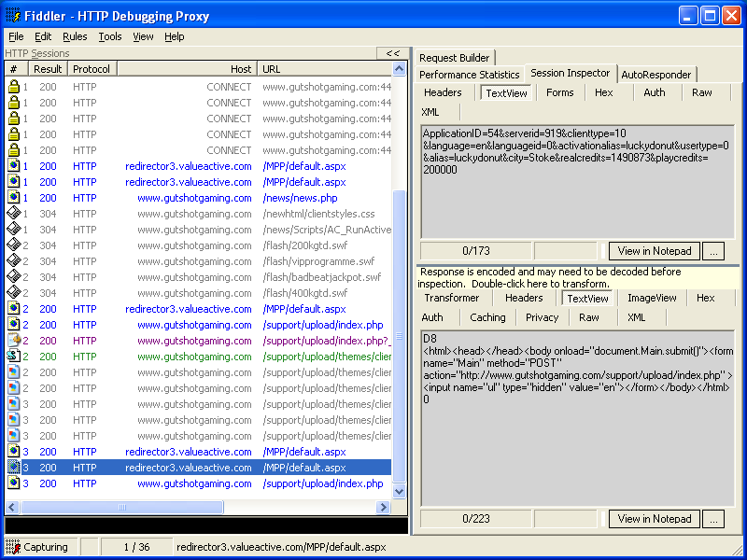The height and width of the screenshot is (560, 747).
Task: Open the response Privacy tab
Action: tap(542, 317)
